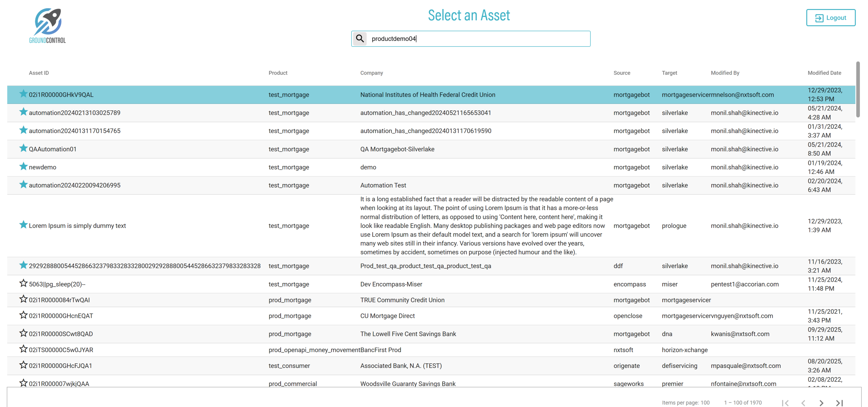This screenshot has width=868, height=407.
Task: Go to next page of assets
Action: click(821, 402)
